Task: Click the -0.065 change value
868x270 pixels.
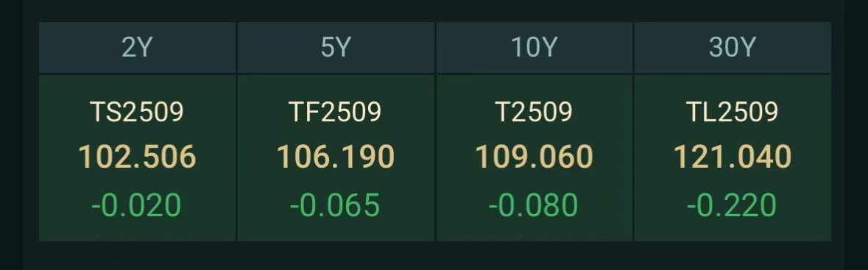Action: 335,205
